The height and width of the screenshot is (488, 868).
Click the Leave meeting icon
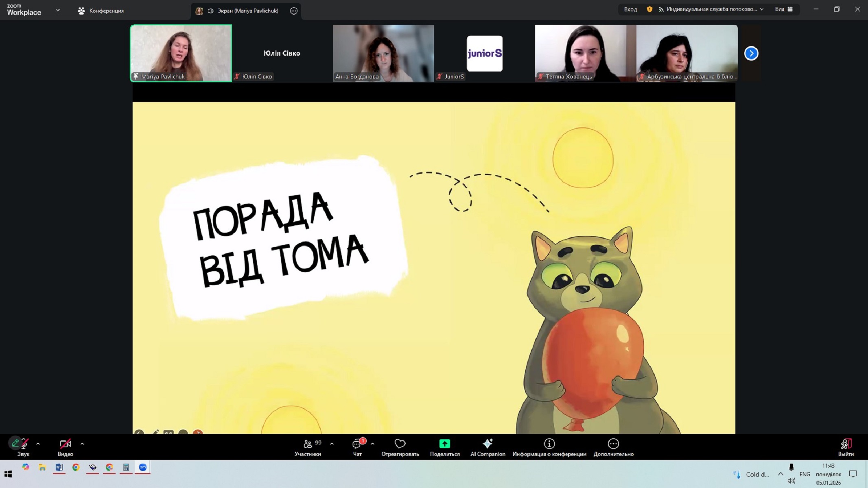[x=846, y=444]
